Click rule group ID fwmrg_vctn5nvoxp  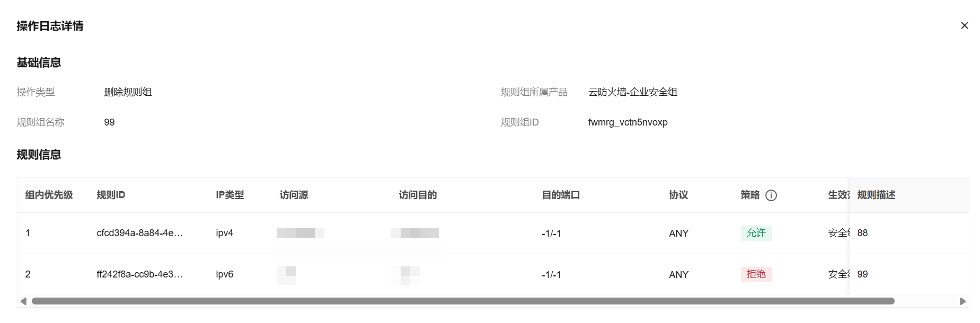(x=628, y=122)
